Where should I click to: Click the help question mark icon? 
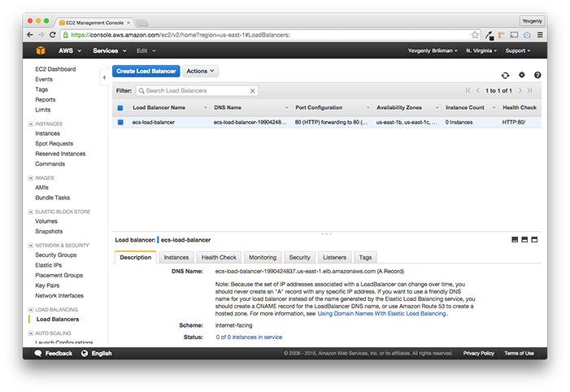pyautogui.click(x=537, y=75)
